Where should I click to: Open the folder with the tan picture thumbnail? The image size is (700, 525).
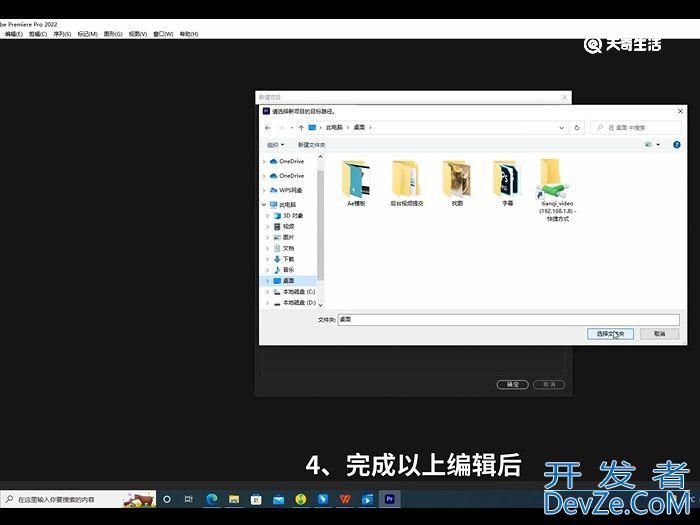(x=457, y=183)
